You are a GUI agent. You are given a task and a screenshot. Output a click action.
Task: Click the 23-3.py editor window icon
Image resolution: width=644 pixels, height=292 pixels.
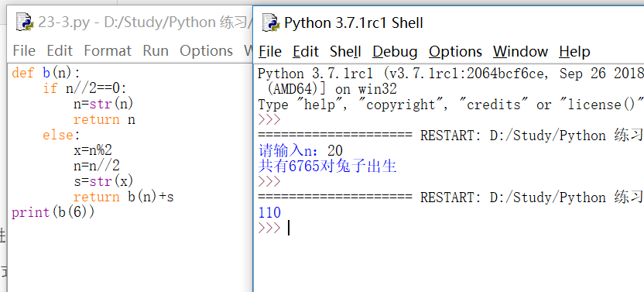[24, 22]
